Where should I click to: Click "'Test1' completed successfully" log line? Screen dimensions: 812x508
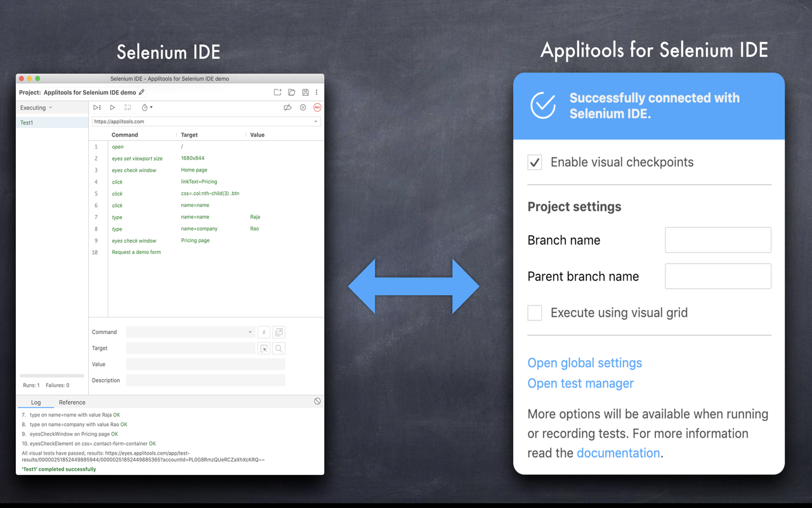point(59,469)
